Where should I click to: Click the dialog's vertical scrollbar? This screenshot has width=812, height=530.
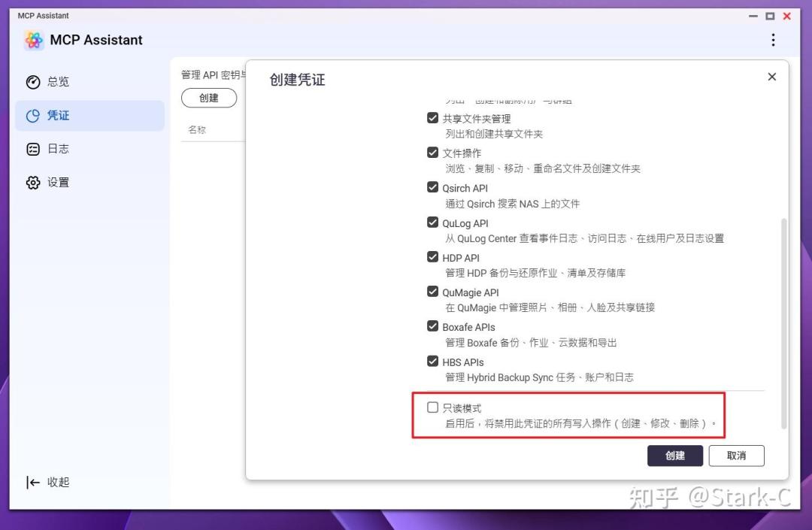point(783,323)
